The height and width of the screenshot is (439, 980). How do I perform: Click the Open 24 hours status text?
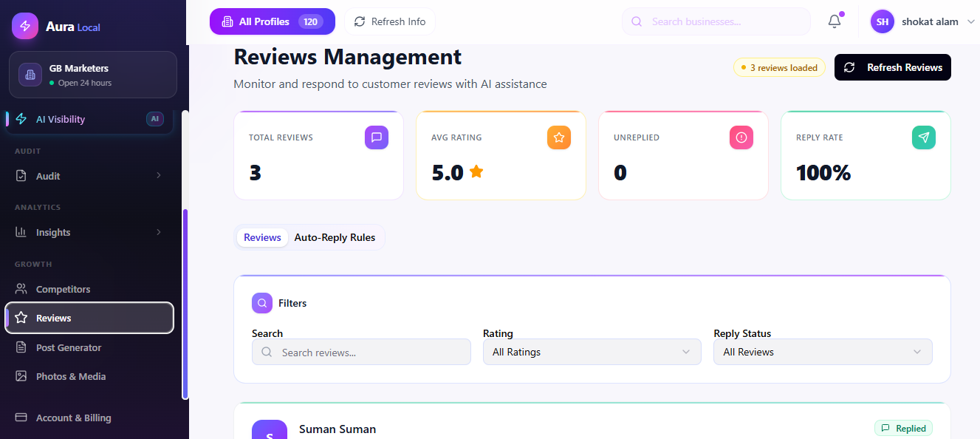(x=85, y=83)
